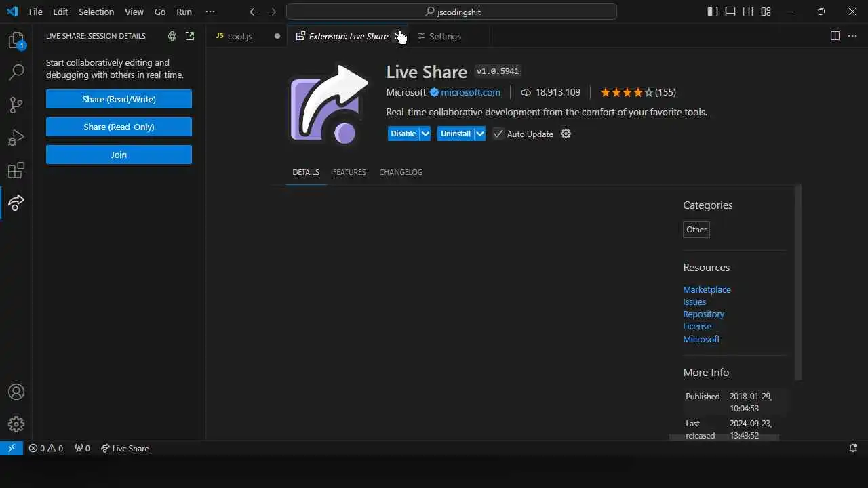This screenshot has width=868, height=488.
Task: Open the Extensions view
Action: 16,170
